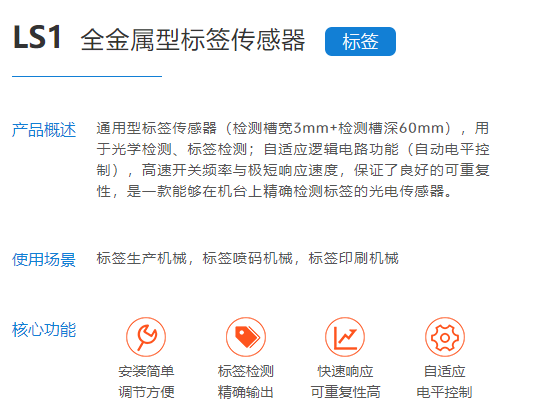Image resolution: width=533 pixels, height=409 pixels.
Task: Click the 标签检测 caption under tag icon
Action: tap(246, 371)
